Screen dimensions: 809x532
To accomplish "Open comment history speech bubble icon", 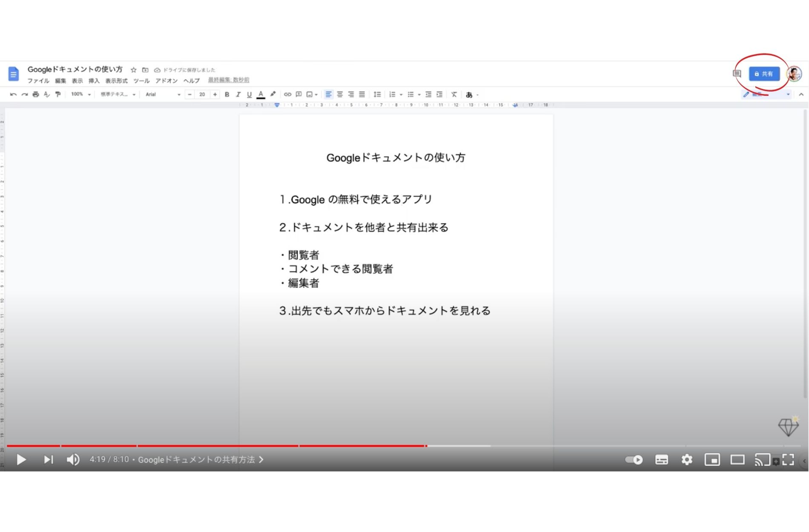I will point(737,74).
